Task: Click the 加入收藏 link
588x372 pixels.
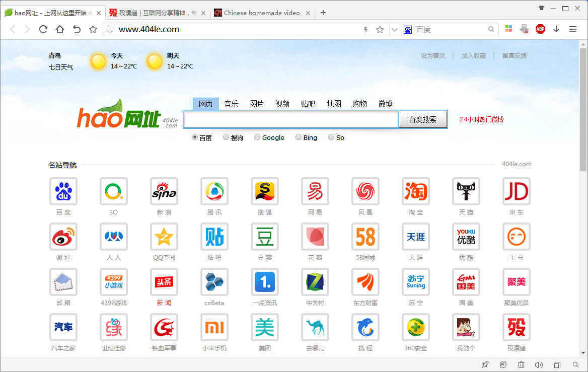Action: click(x=474, y=55)
